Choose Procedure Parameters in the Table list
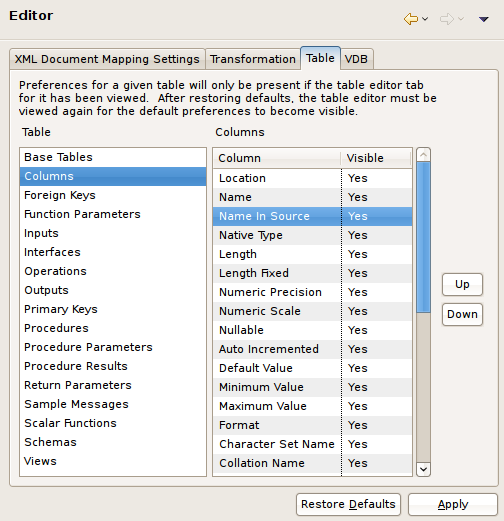 tap(113, 347)
